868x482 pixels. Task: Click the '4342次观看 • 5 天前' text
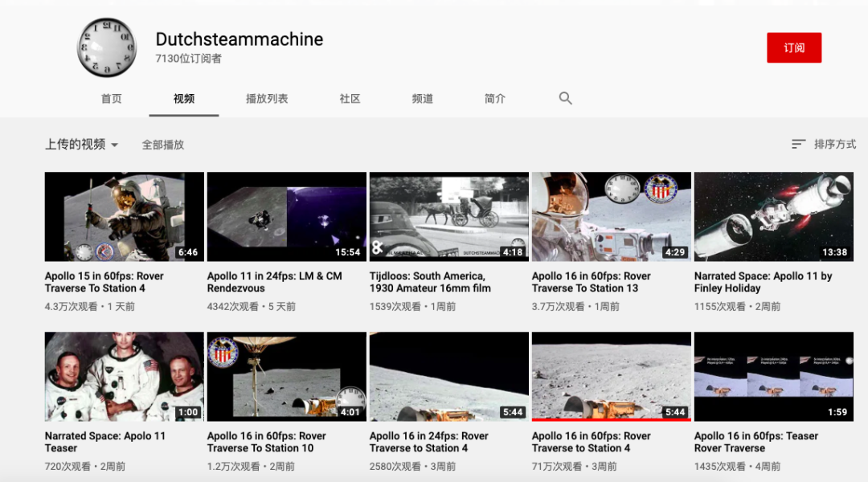pyautogui.click(x=252, y=307)
